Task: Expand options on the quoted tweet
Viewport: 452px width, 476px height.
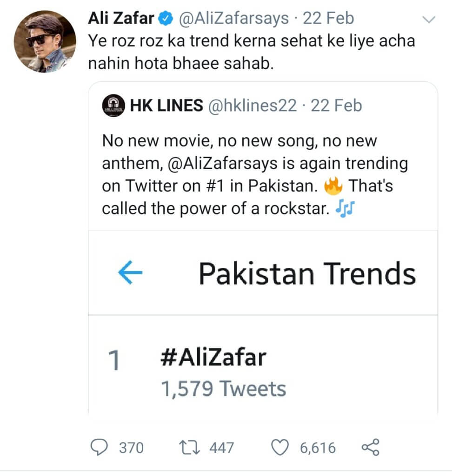Action: pos(429,19)
